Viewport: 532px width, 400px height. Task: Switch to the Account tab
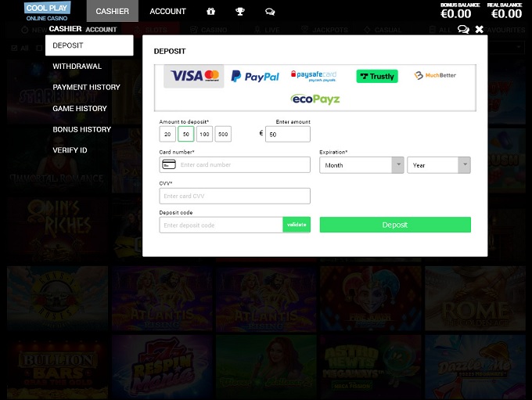167,12
